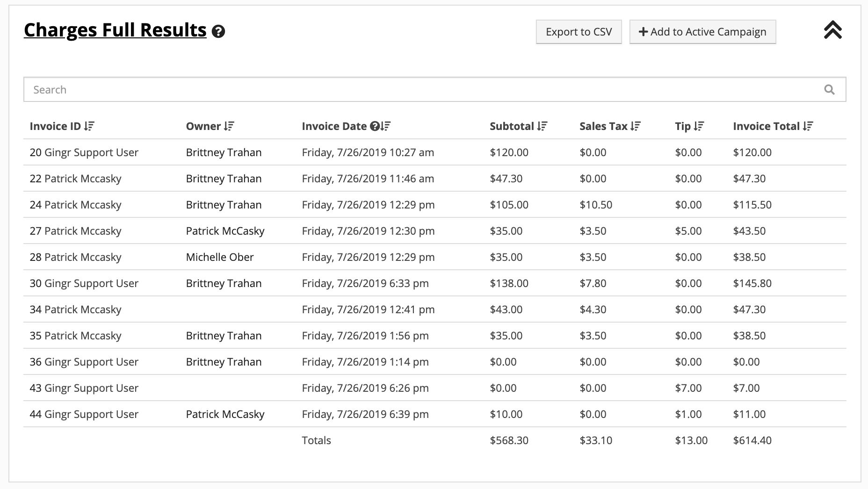Click the Invoice Total column header text
This screenshot has height=489, width=868.
(x=767, y=126)
